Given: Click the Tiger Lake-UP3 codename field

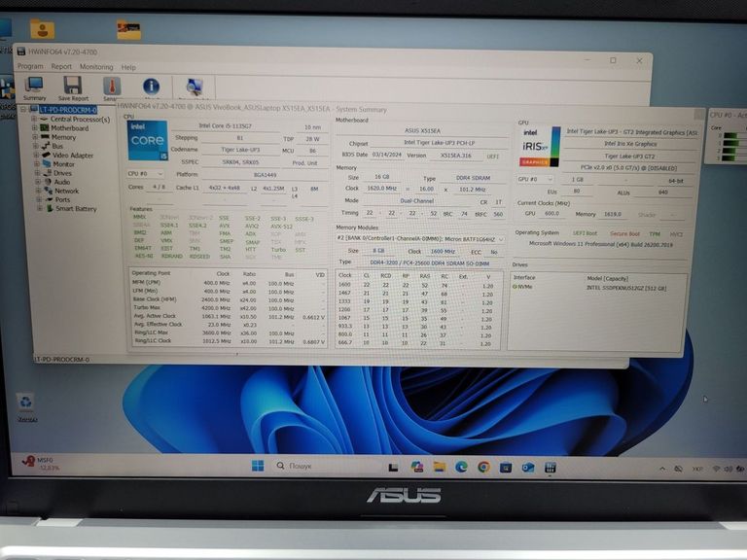Looking at the screenshot, I should click(x=240, y=150).
